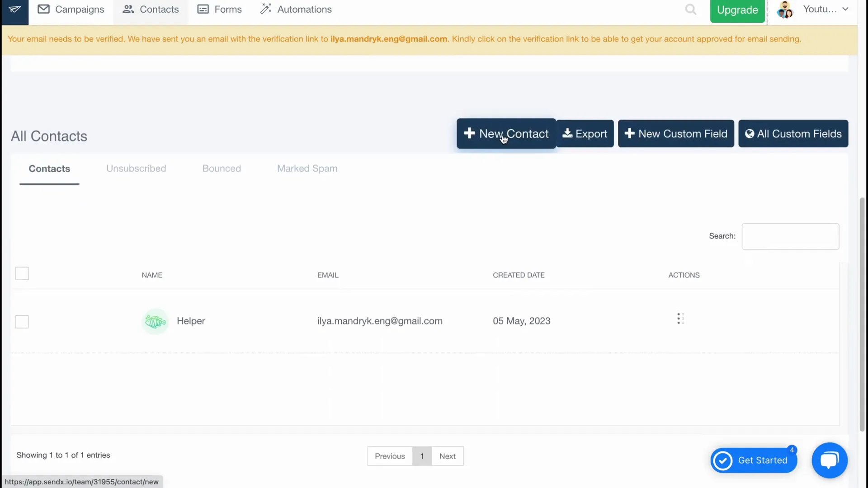The image size is (868, 488).
Task: Switch to the Bounced tab
Action: click(221, 168)
